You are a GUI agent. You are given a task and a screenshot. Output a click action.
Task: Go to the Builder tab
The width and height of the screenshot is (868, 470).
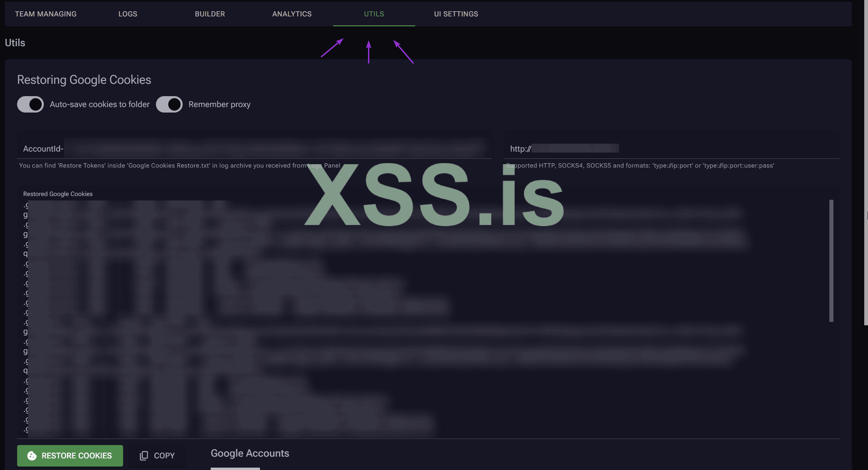pyautogui.click(x=210, y=14)
